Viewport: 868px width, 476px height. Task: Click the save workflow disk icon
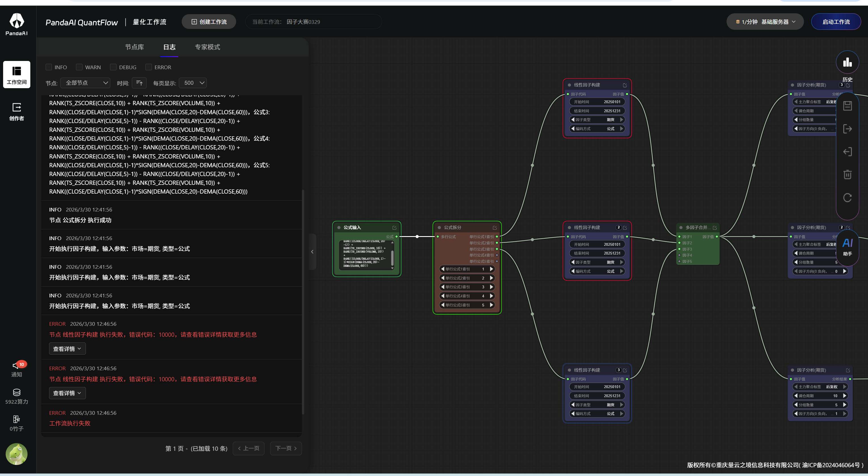coord(847,106)
